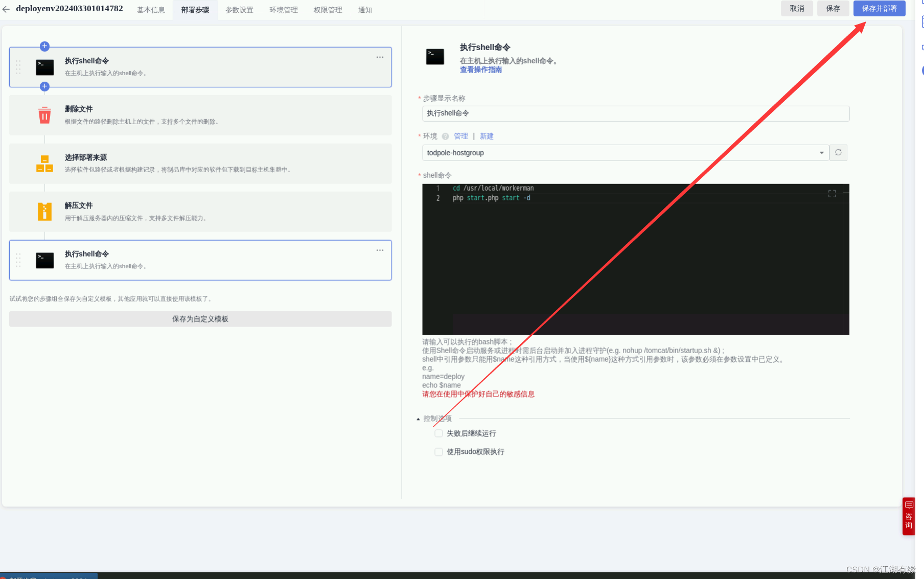Image resolution: width=924 pixels, height=579 pixels.
Task: Switch to the 参数设置 tab
Action: (x=239, y=9)
